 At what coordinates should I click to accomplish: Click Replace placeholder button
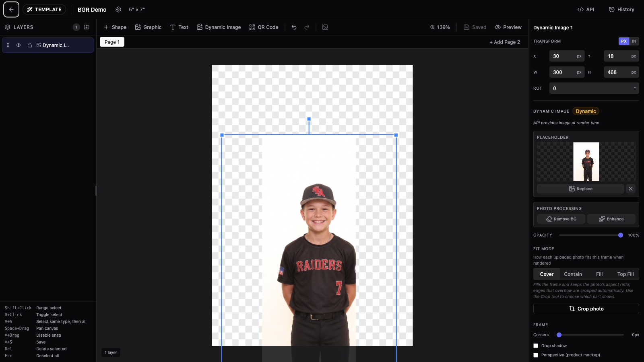[x=580, y=189]
